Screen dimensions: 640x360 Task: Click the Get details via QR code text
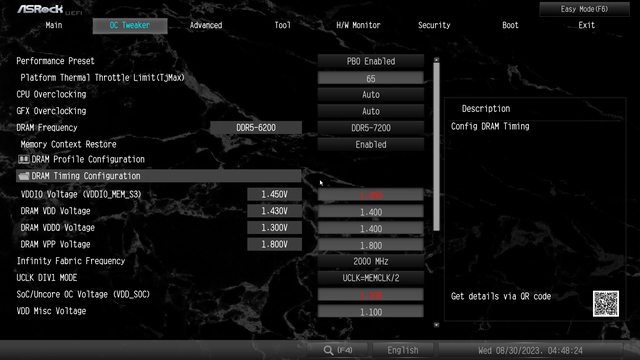tap(501, 296)
